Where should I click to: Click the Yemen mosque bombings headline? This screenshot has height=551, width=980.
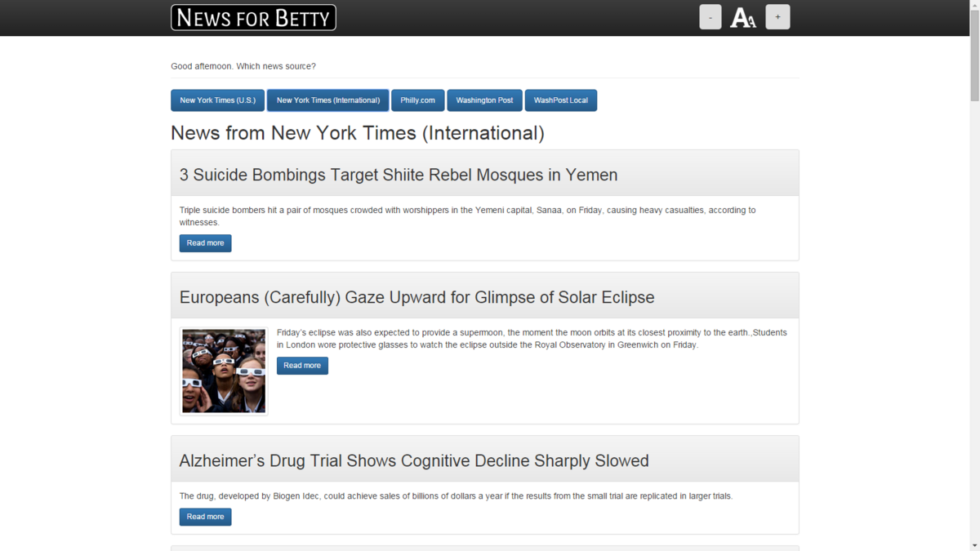coord(399,175)
